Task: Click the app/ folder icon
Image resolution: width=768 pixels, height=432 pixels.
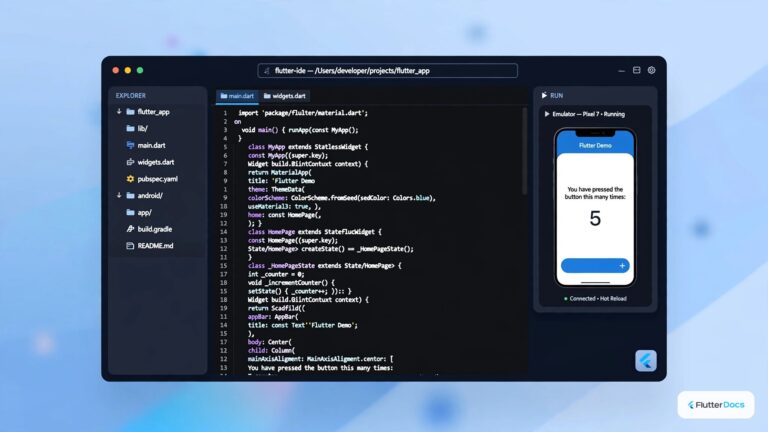Action: tap(130, 213)
